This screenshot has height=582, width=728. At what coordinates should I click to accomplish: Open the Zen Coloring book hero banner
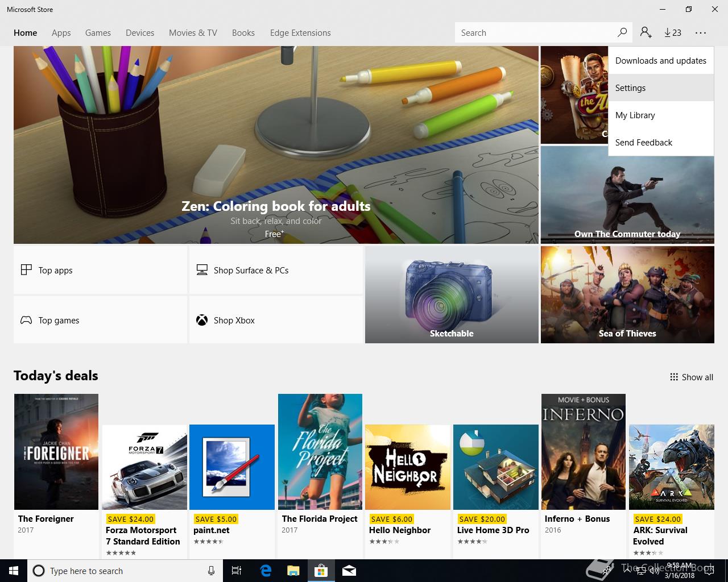click(x=276, y=145)
